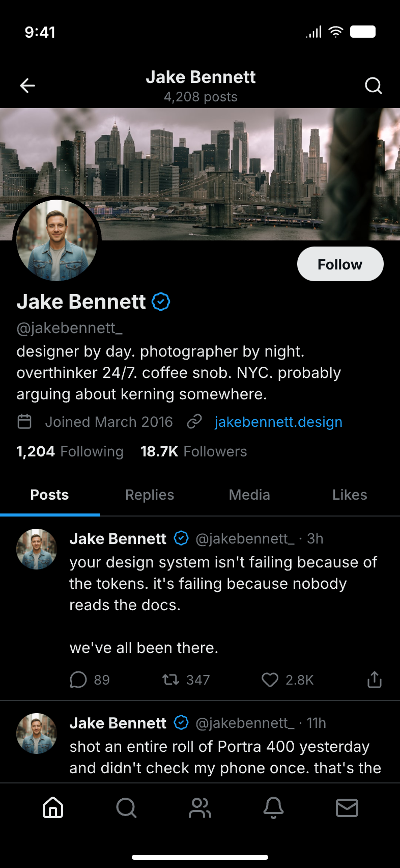The image size is (400, 868).
Task: Like the design system post
Action: [270, 680]
